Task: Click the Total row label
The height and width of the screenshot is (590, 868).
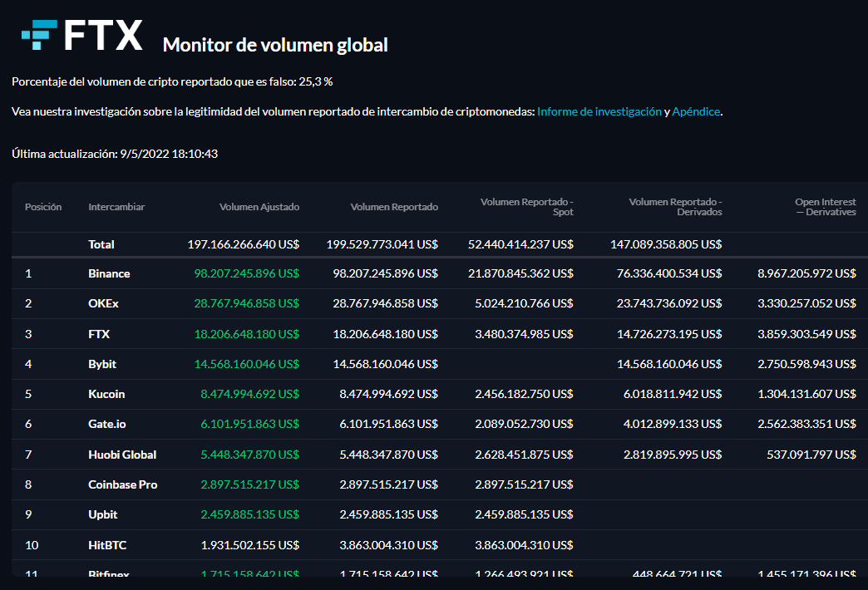Action: (101, 244)
